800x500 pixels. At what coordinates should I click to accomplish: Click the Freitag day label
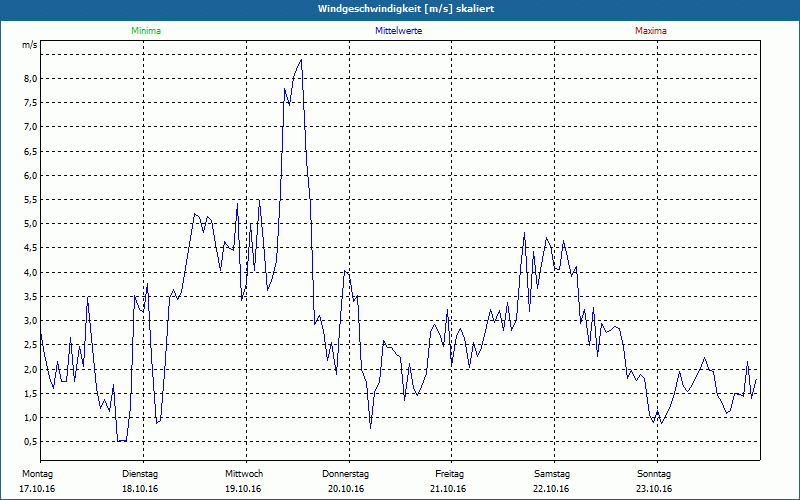click(449, 474)
